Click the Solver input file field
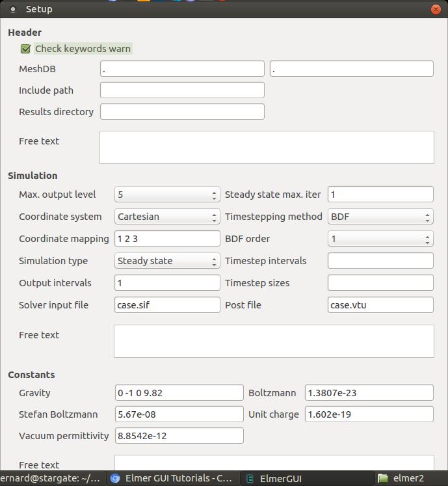This screenshot has width=448, height=486. pos(167,305)
